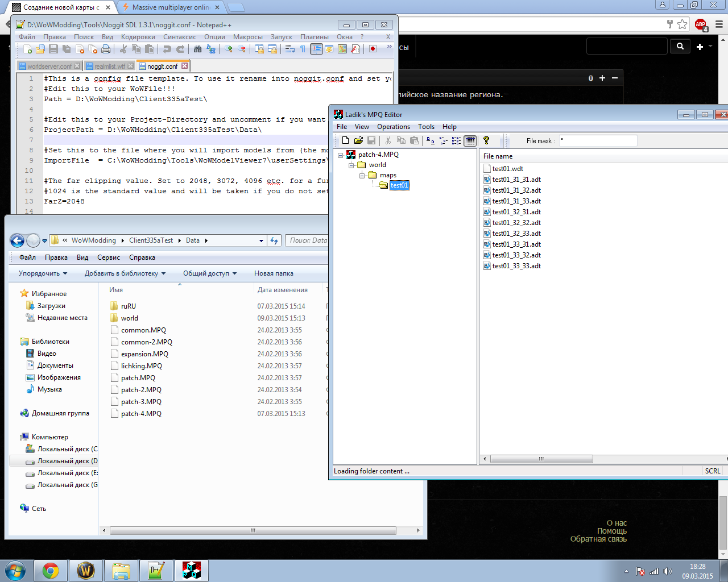Bookmark the page with the browser star icon
This screenshot has height=582, width=728.
point(682,24)
